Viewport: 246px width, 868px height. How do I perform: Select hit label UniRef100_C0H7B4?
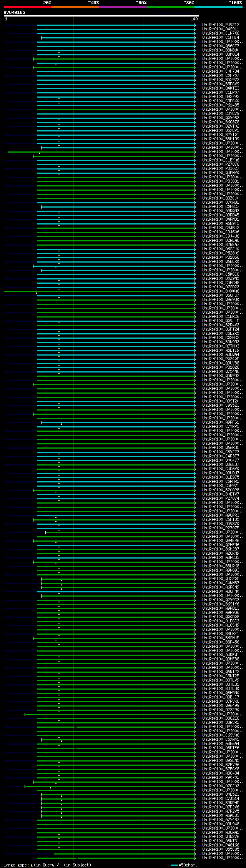tap(221, 72)
